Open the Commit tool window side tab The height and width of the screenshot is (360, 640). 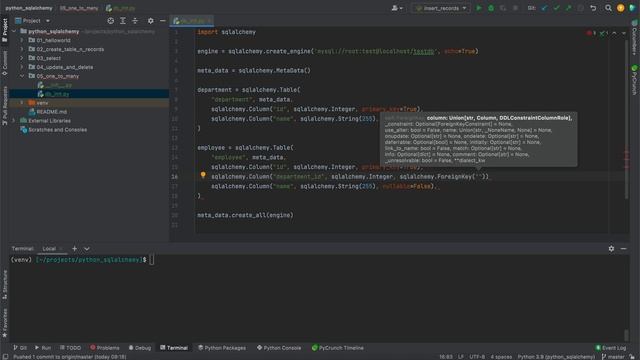click(x=4, y=63)
